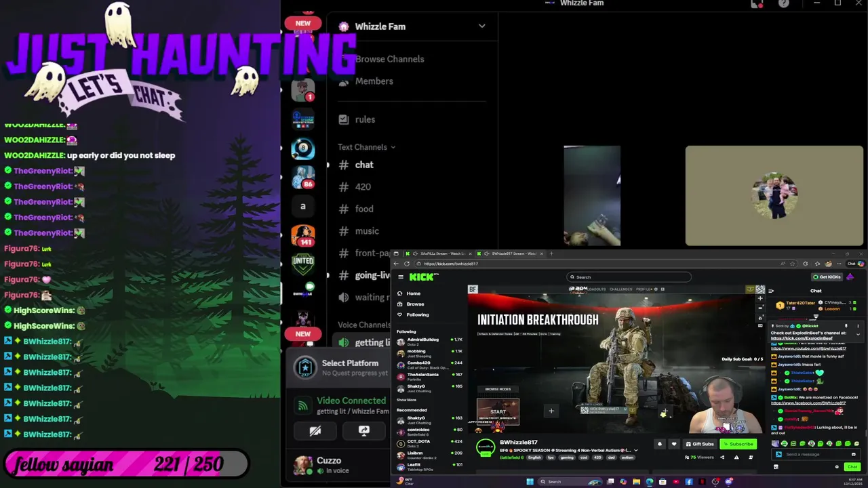Toggle pin on the pinned chat message

point(846,326)
